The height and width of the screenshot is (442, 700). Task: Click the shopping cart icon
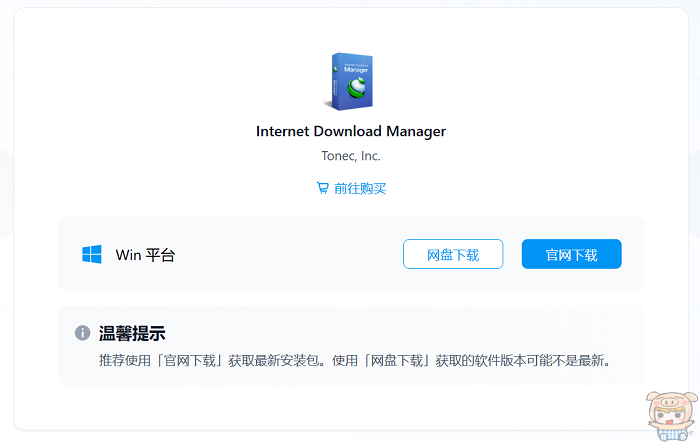click(322, 188)
